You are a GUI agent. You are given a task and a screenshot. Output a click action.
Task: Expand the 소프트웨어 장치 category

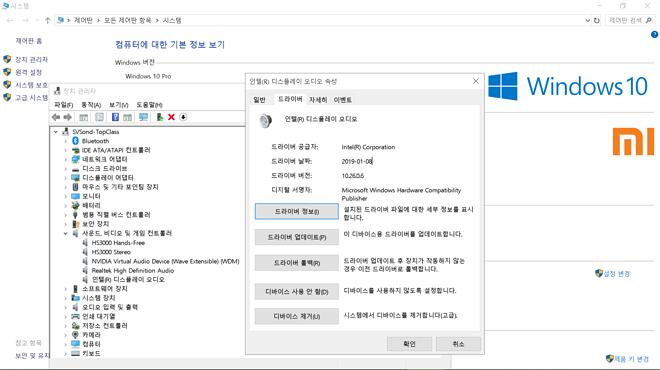66,289
